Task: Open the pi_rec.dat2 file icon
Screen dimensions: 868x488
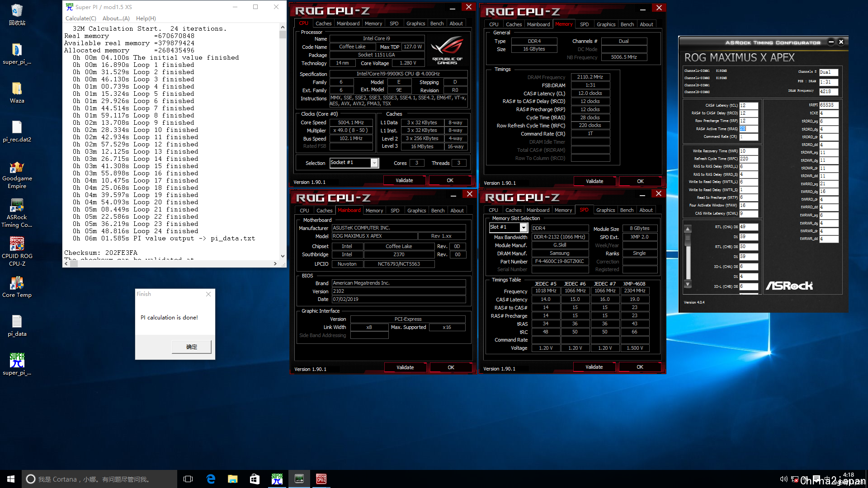Action: [x=17, y=131]
